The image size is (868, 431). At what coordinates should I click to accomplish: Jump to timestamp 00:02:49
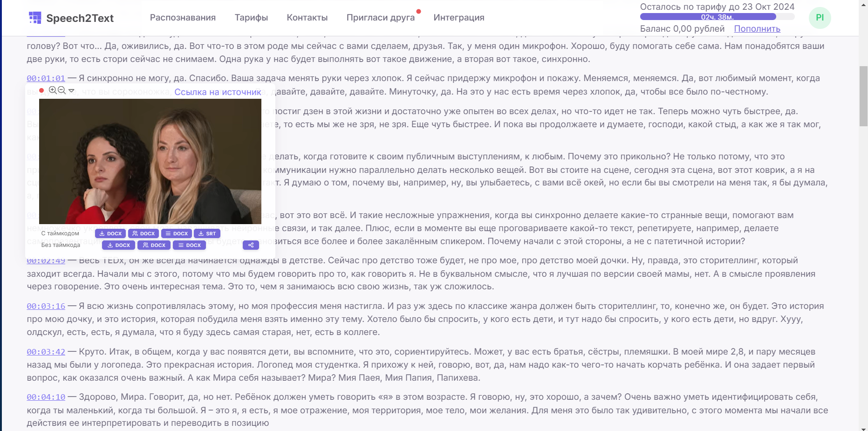46,261
